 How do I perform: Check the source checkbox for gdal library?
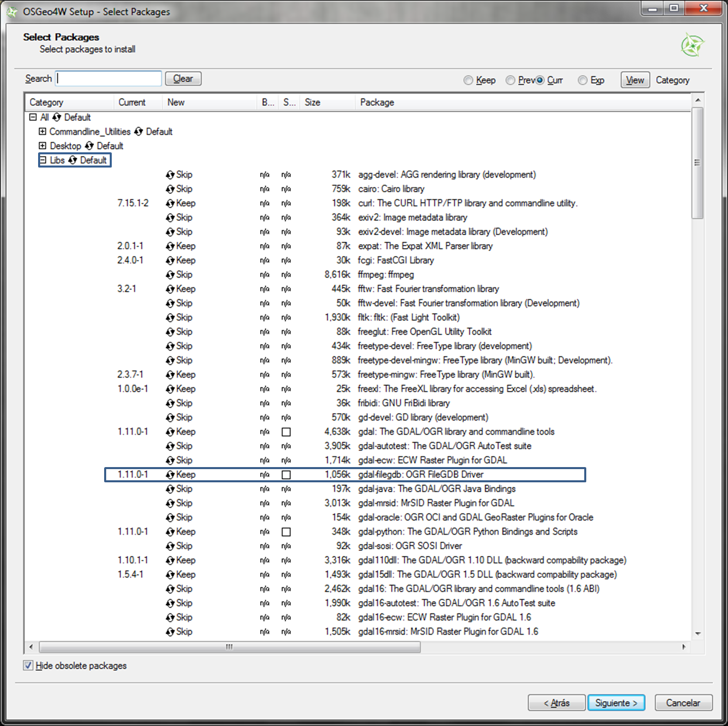pos(287,432)
